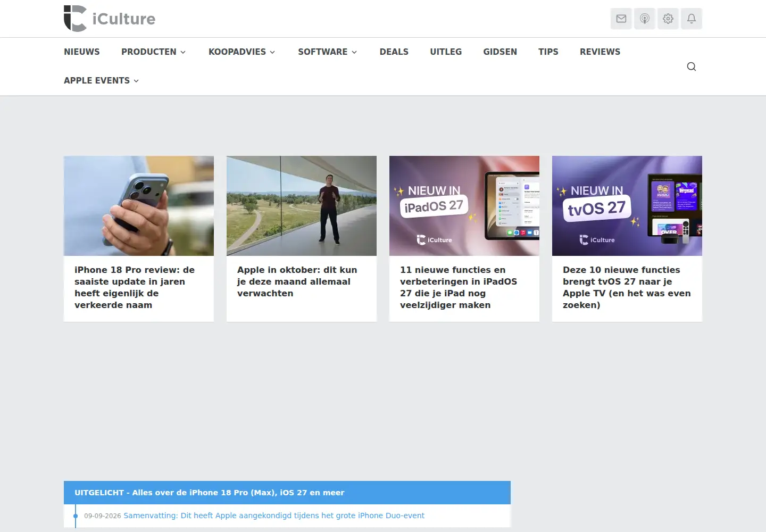The height and width of the screenshot is (532, 766).
Task: Open 'Apple in oktober' headline link
Action: click(x=297, y=281)
